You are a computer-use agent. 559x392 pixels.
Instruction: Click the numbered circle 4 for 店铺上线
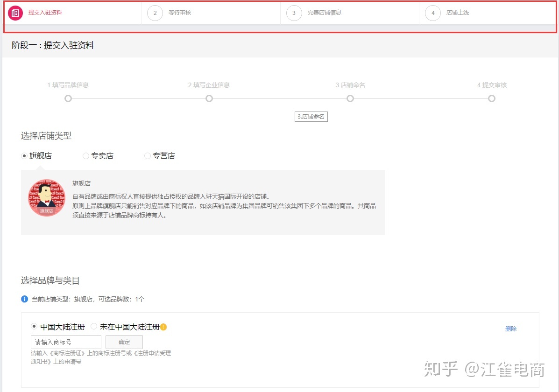[432, 13]
